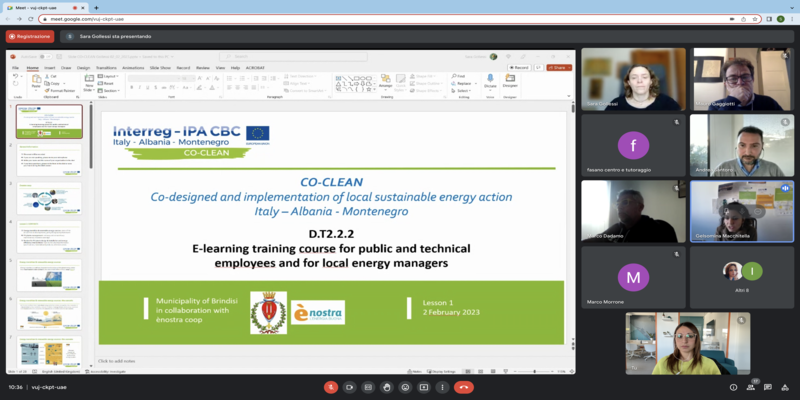The width and height of the screenshot is (800, 400).
Task: Click the Chrome profile avatar
Action: [781, 19]
